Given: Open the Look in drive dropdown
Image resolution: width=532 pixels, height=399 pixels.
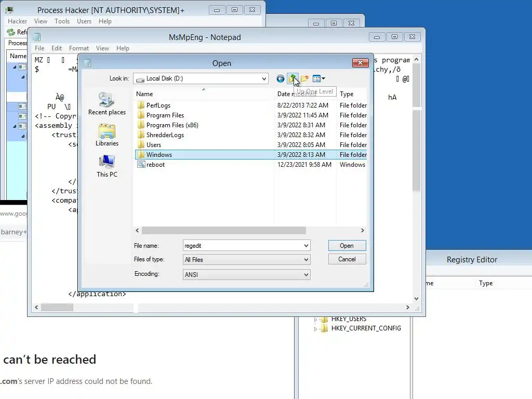Looking at the screenshot, I should 264,79.
